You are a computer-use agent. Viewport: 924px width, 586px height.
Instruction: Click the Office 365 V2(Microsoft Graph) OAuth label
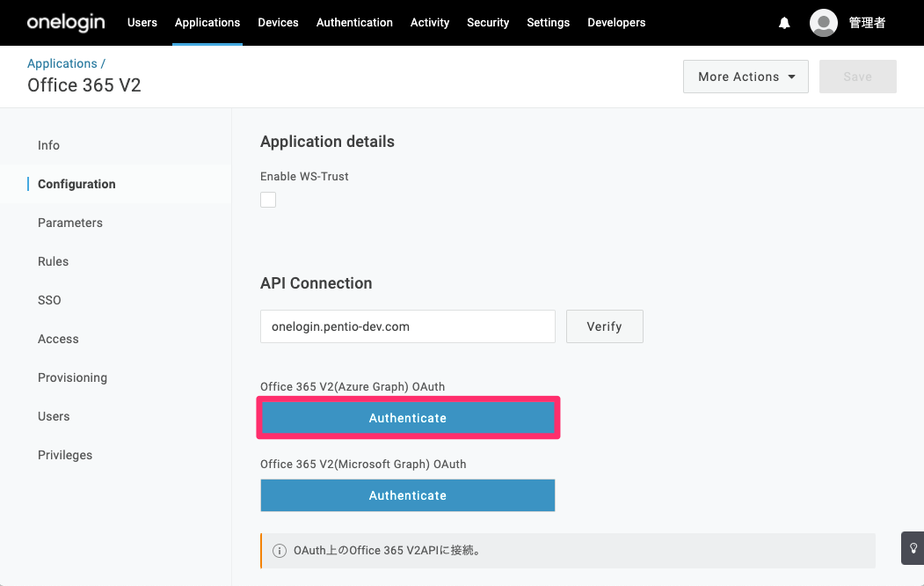pyautogui.click(x=363, y=464)
